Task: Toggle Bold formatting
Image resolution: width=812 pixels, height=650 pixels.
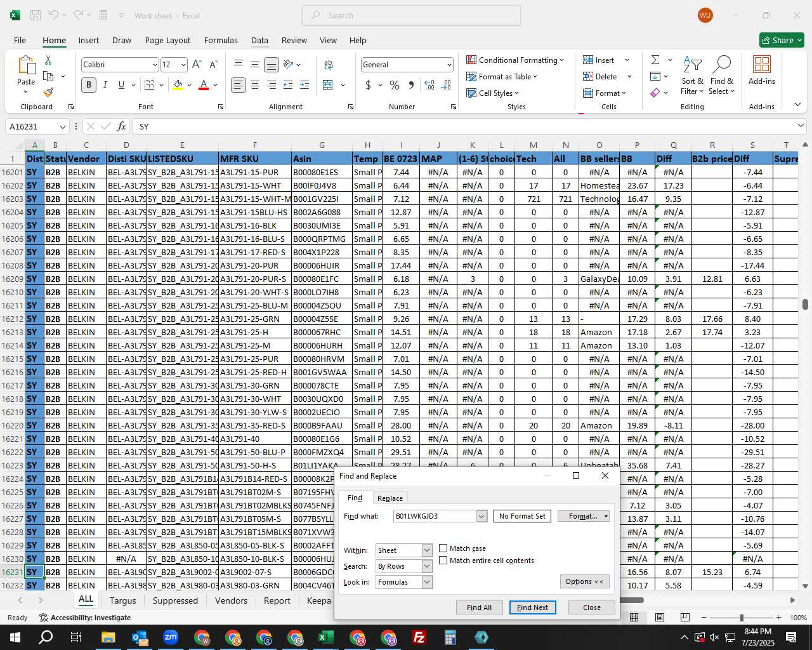Action: (89, 84)
